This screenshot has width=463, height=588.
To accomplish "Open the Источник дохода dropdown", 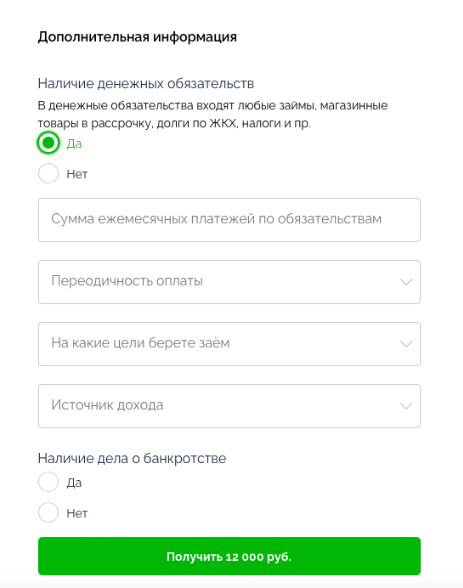I will point(229,406).
